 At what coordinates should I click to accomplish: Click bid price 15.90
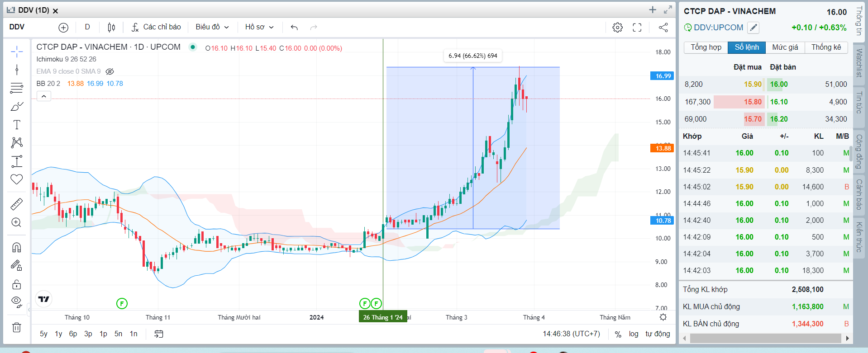753,84
